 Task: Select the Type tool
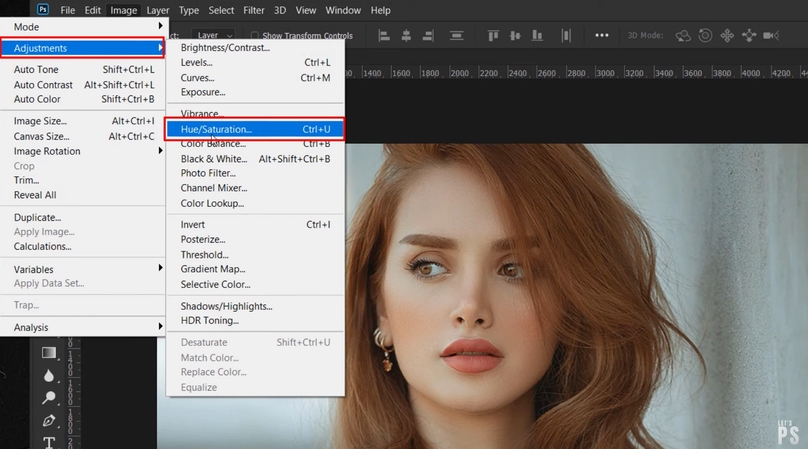coord(49,442)
